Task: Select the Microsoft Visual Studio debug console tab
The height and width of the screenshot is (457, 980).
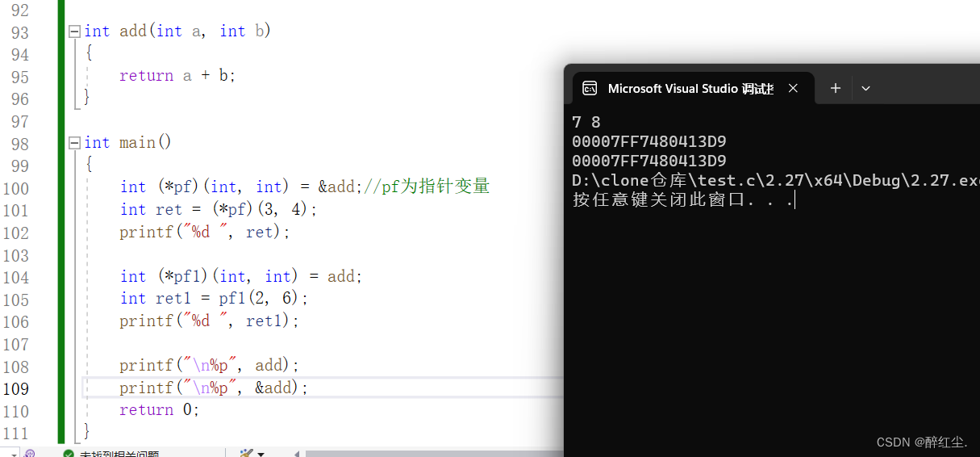Action: coord(693,88)
